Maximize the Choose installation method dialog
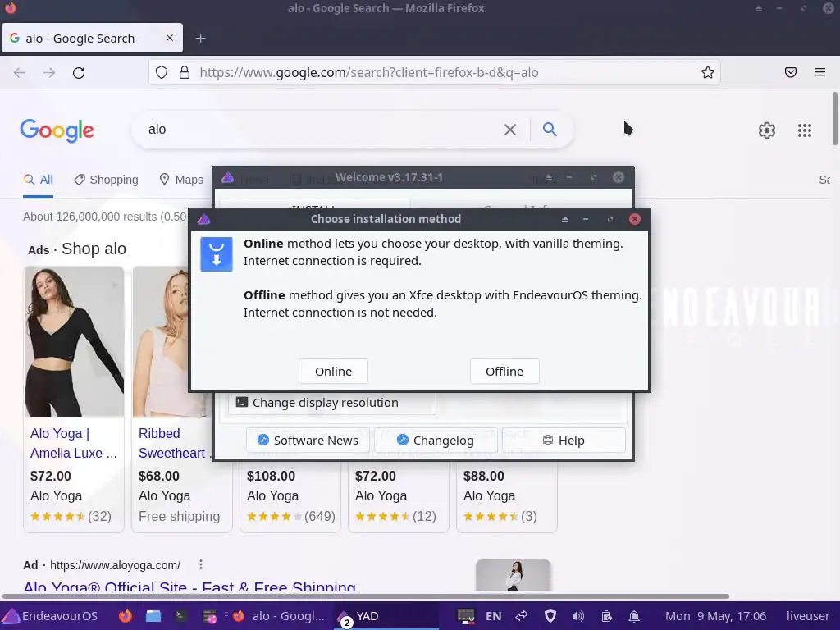Screen dimensions: 840x630 pos(609,219)
